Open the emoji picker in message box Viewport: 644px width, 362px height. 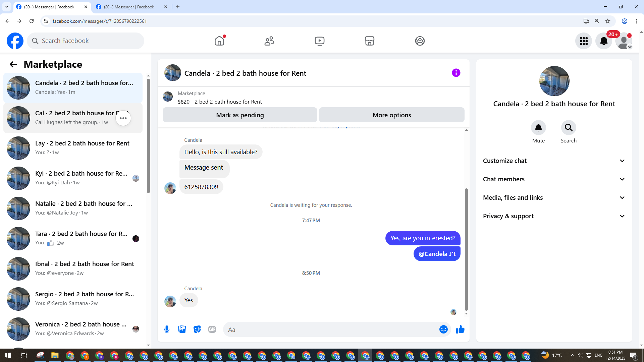pyautogui.click(x=443, y=329)
